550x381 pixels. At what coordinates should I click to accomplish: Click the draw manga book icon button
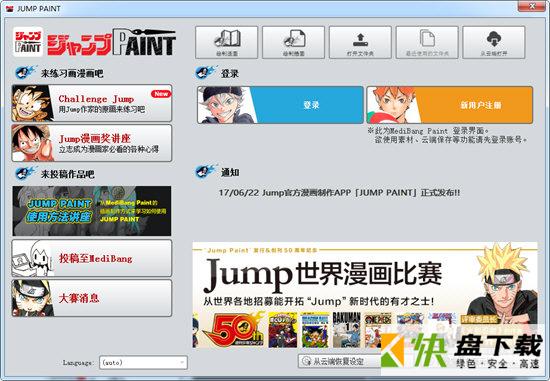(226, 42)
